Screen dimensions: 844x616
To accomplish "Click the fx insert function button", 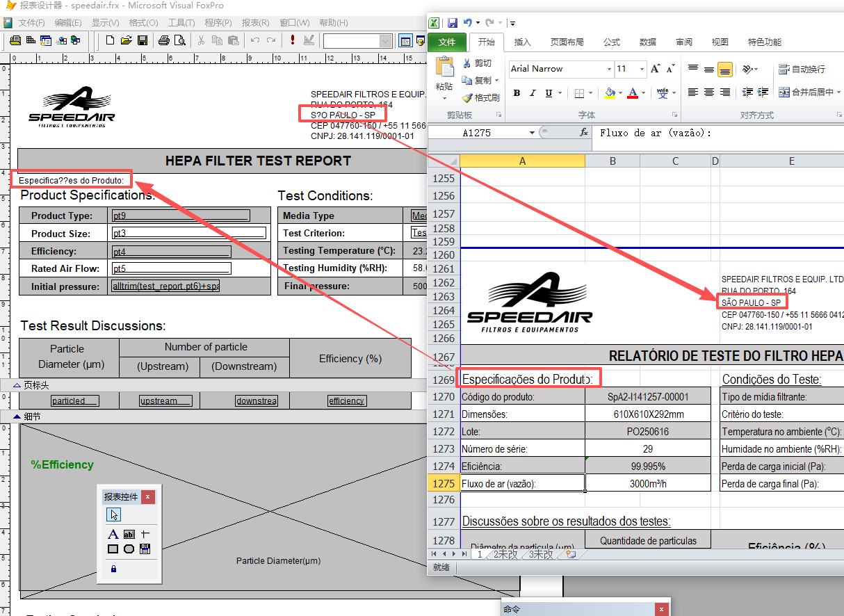I will click(x=583, y=132).
